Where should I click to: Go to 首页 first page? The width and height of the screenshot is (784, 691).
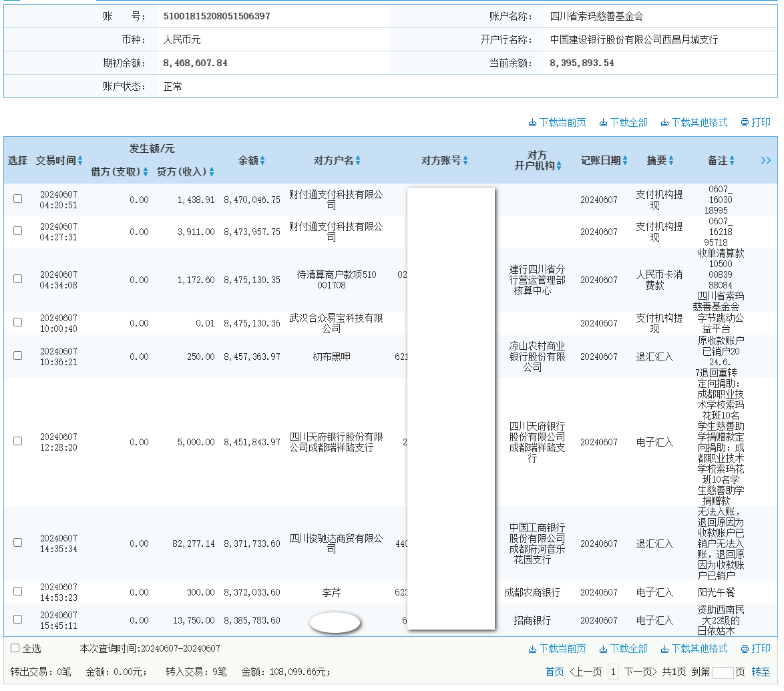554,672
